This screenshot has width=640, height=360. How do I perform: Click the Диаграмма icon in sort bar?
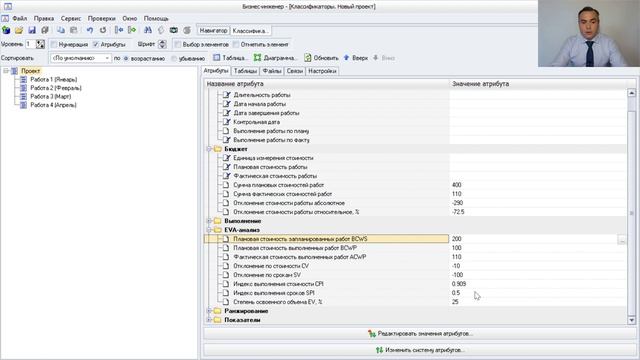point(257,58)
